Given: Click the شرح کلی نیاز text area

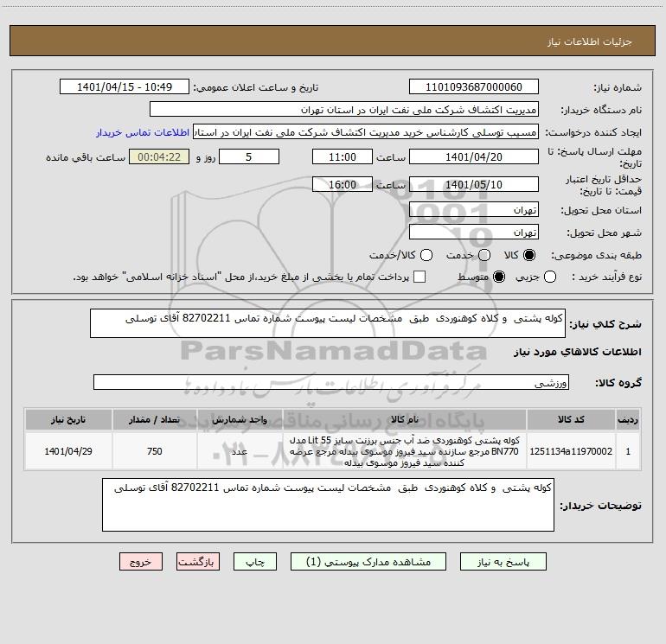Looking at the screenshot, I should (328, 323).
